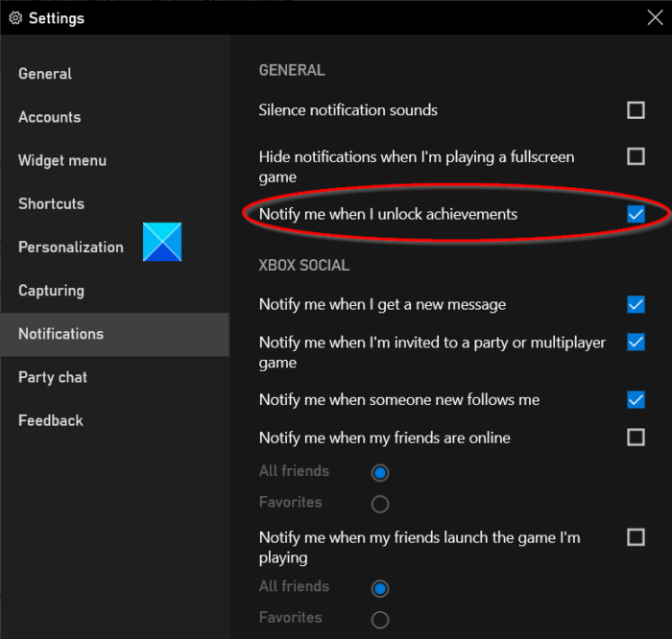This screenshot has height=639, width=672.
Task: Open the Accounts settings tab
Action: (50, 117)
